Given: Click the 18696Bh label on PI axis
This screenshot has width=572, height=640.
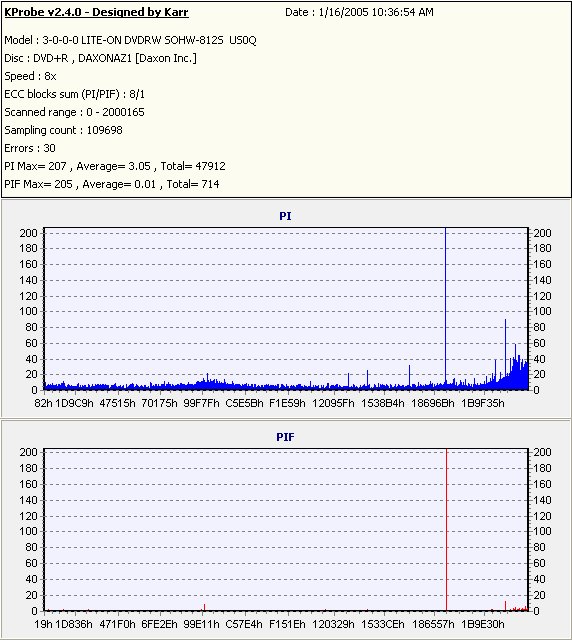Looking at the screenshot, I should [433, 403].
